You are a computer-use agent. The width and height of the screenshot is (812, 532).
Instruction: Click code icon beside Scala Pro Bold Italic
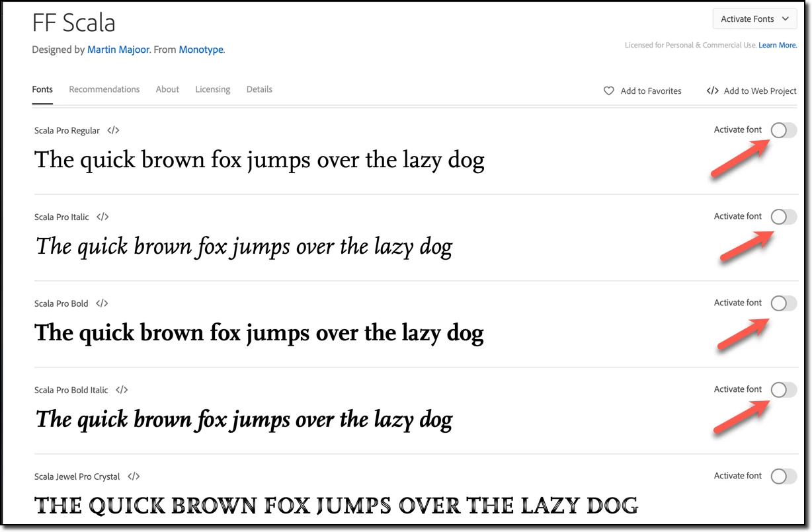122,390
